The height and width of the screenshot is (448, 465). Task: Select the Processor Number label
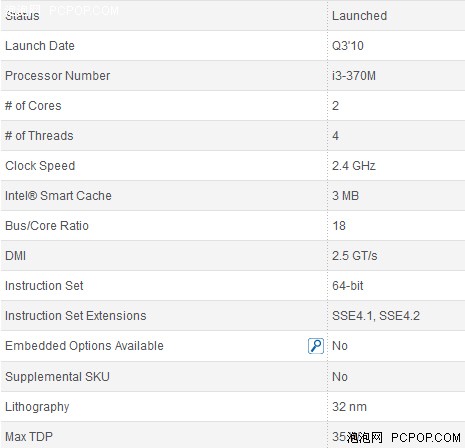click(x=57, y=76)
